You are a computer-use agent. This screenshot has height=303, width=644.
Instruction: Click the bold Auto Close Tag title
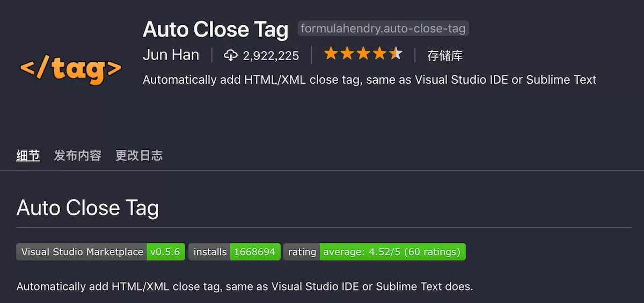coord(216,30)
